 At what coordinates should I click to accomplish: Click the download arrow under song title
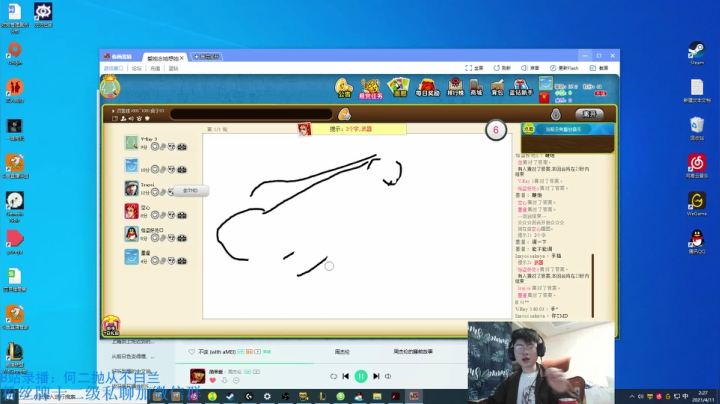pos(225,381)
